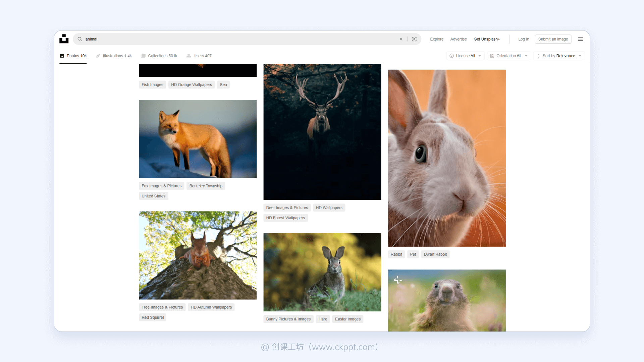Click the Easter Images tag
644x362 pixels.
pyautogui.click(x=348, y=319)
